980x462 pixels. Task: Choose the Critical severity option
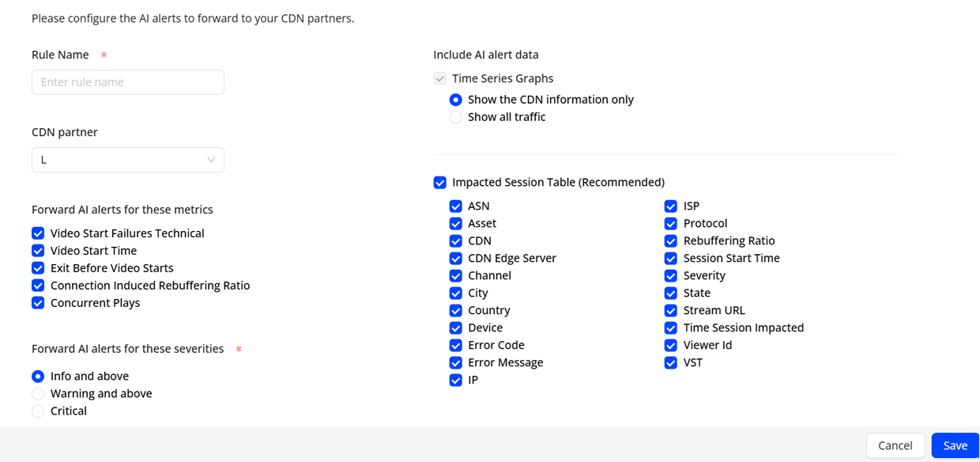[x=38, y=411]
